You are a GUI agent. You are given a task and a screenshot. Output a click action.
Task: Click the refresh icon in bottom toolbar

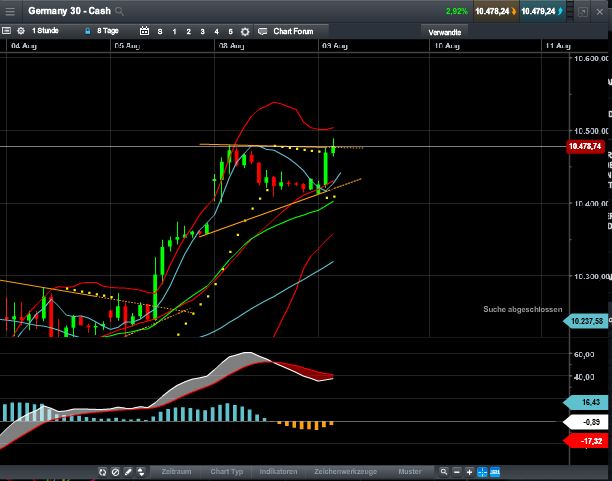[x=102, y=472]
